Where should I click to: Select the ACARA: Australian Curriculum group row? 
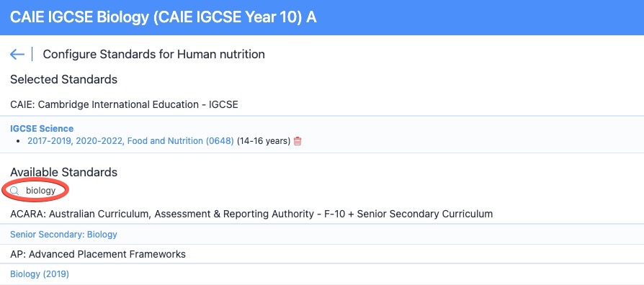[322, 214]
